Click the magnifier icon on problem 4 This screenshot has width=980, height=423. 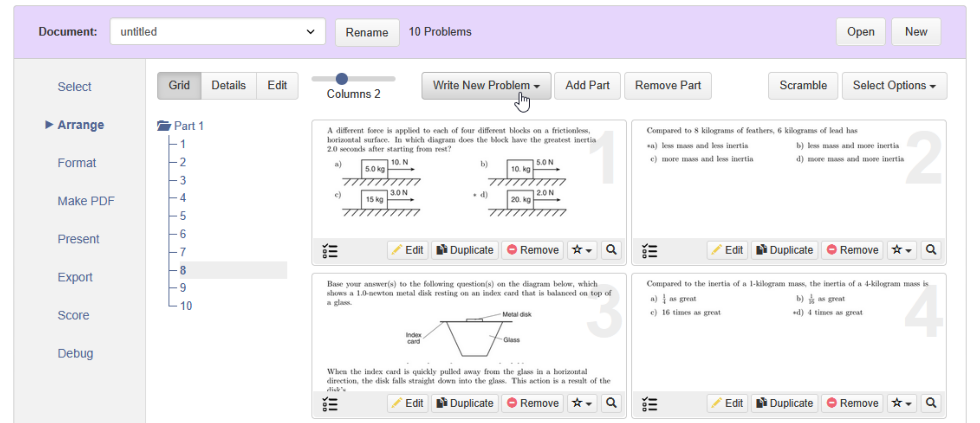pos(931,403)
